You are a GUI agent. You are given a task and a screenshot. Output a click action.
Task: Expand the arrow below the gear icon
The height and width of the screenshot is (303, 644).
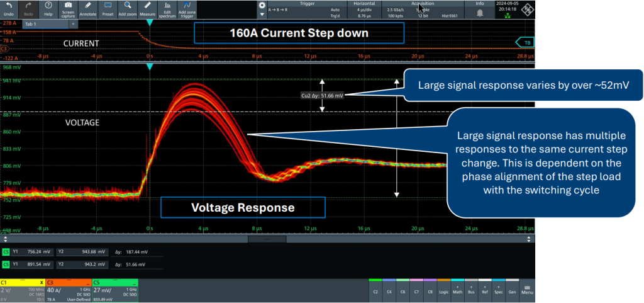[262, 14]
